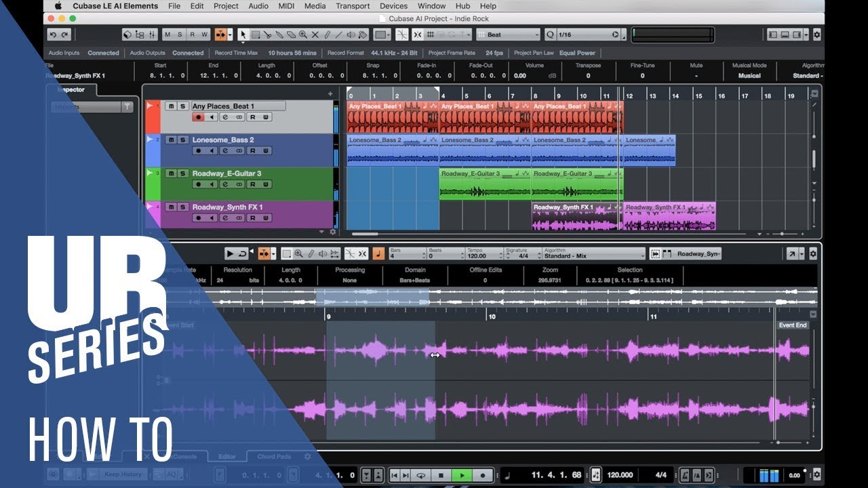Image resolution: width=868 pixels, height=488 pixels.
Task: Select the Play speaker tool in main toolbar
Action: (351, 35)
